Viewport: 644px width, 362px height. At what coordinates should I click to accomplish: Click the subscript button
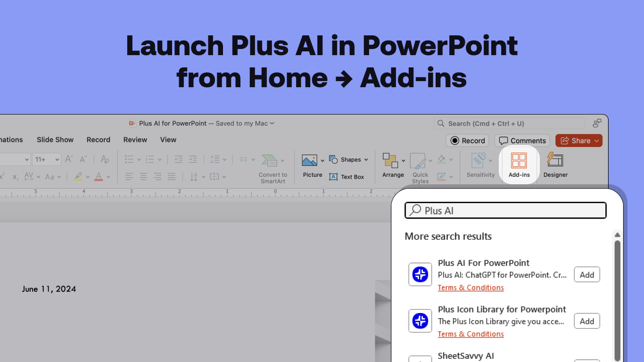pos(16,177)
